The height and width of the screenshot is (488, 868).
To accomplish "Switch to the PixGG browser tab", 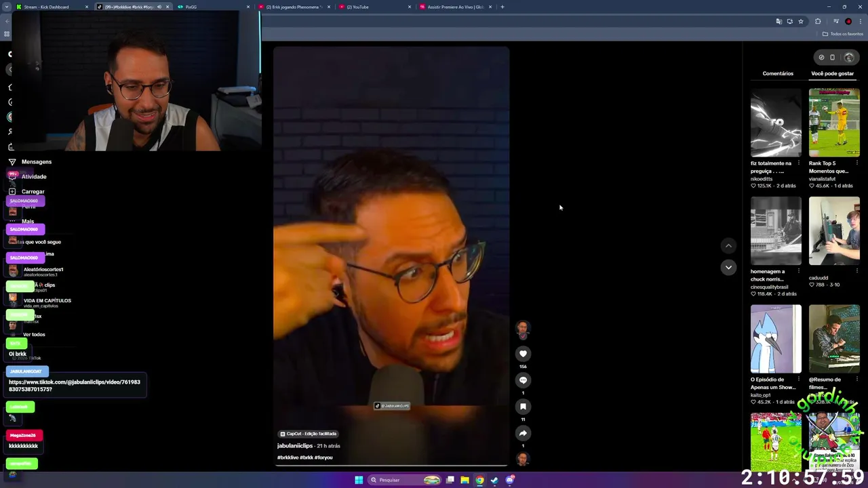I will [214, 7].
